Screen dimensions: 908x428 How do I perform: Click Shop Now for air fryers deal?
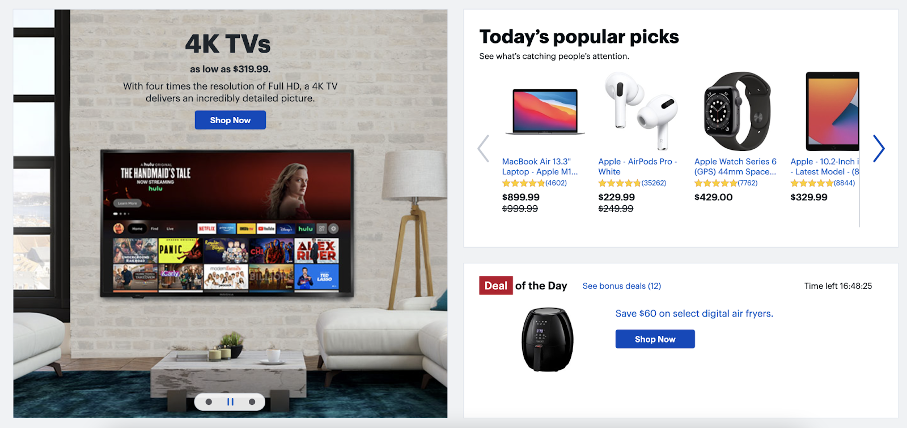(655, 339)
